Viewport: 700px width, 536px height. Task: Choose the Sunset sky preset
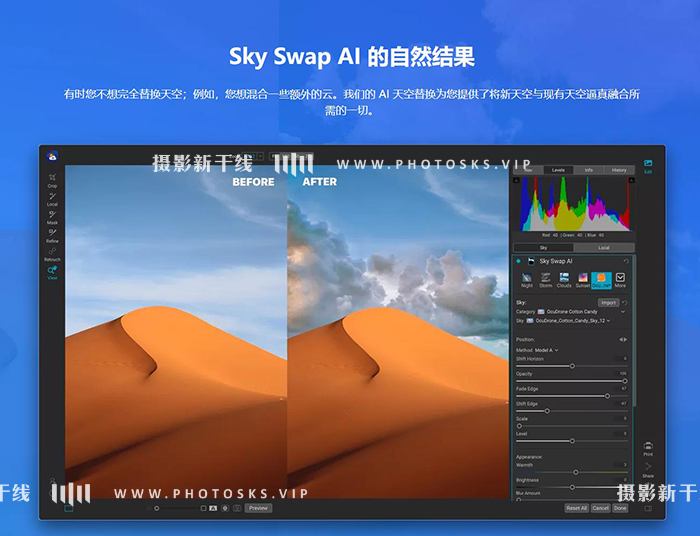click(583, 280)
